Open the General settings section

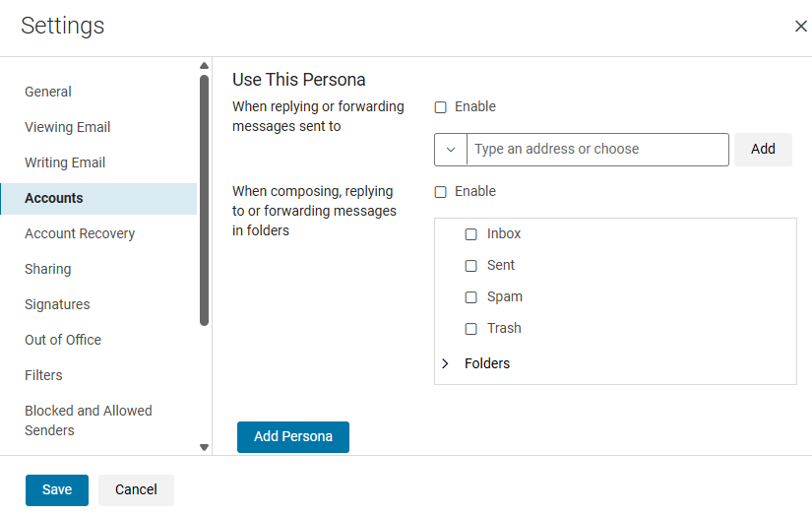[48, 92]
